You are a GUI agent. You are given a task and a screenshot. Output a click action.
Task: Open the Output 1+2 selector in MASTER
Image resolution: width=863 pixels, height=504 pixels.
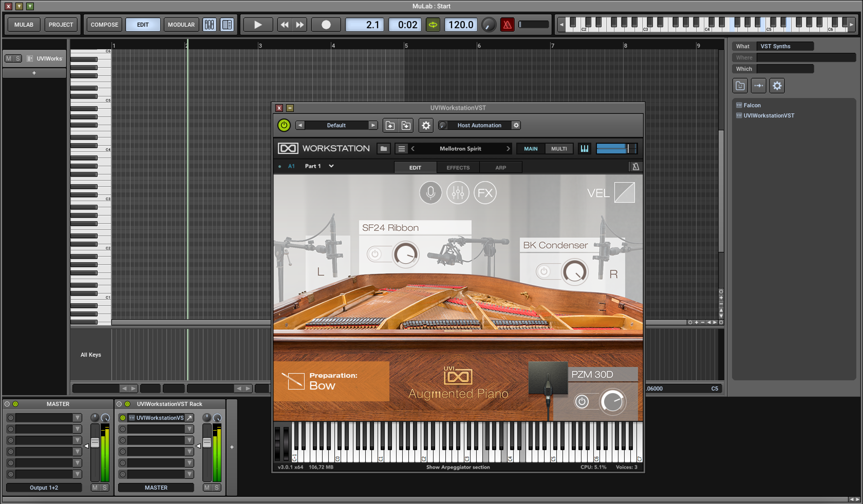(44, 487)
